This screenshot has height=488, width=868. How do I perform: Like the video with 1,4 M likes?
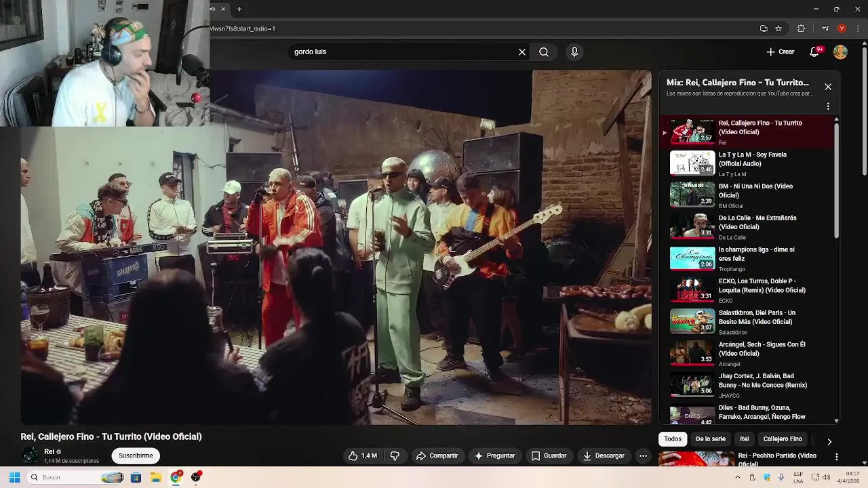pos(363,456)
